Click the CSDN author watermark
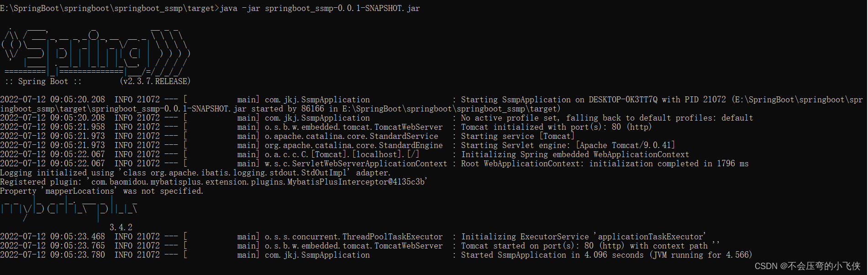This screenshot has height=275, width=868. click(x=807, y=266)
